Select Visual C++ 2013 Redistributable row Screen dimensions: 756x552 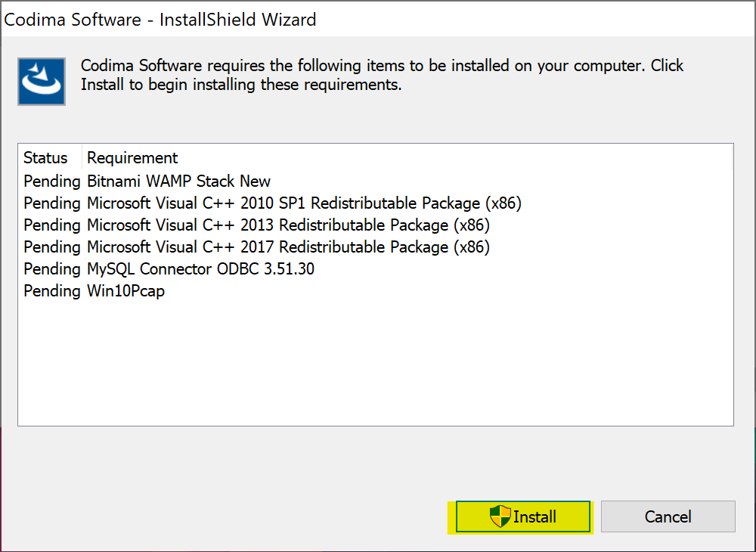coord(288,225)
